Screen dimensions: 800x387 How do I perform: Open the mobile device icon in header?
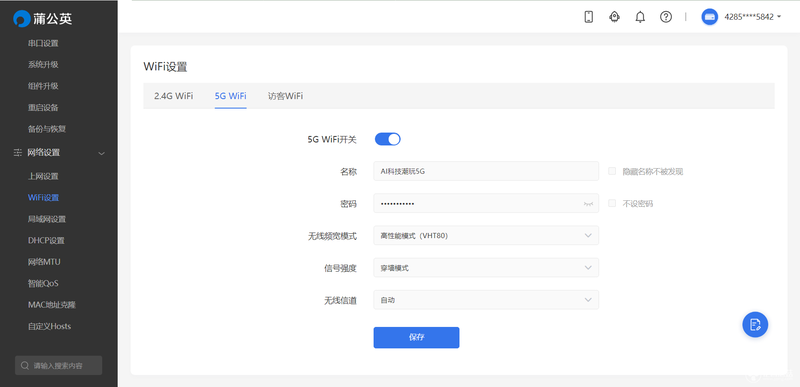tap(588, 17)
